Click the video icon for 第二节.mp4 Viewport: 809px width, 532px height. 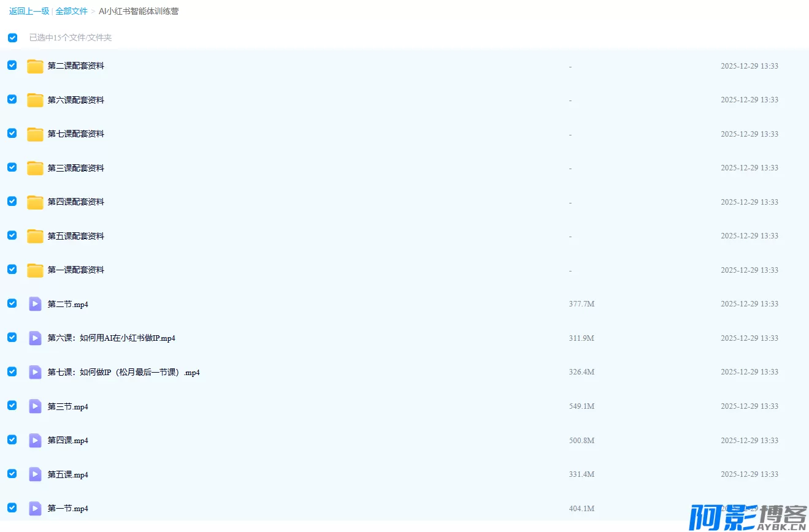35,304
